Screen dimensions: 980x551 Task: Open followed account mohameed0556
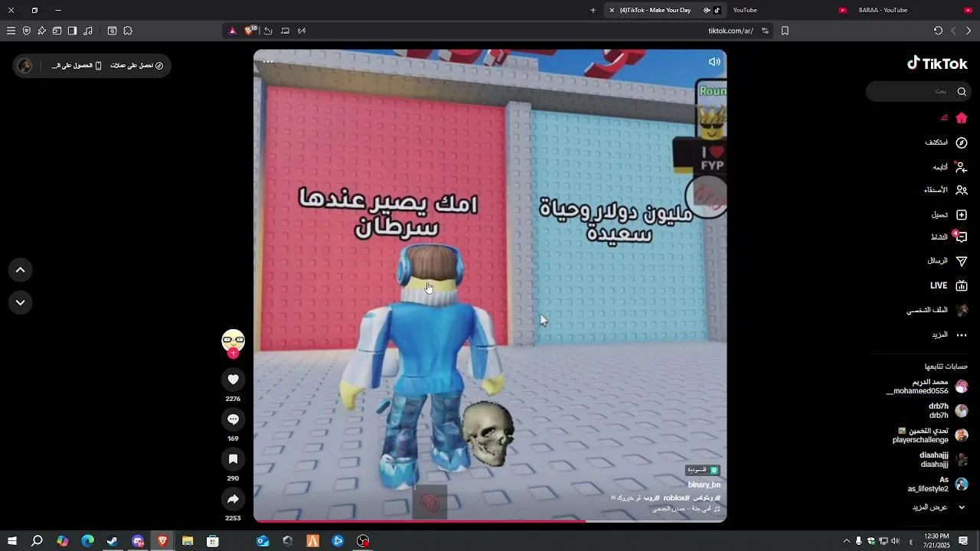click(926, 386)
